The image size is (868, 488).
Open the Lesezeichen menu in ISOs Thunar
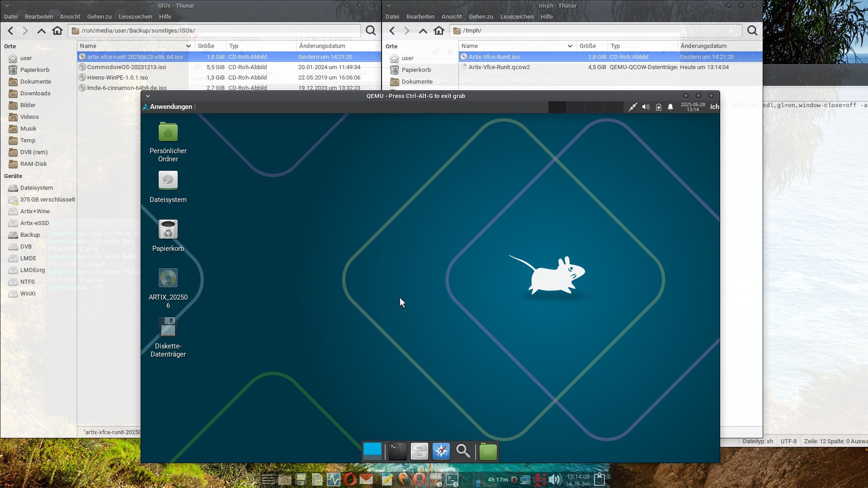tap(135, 17)
